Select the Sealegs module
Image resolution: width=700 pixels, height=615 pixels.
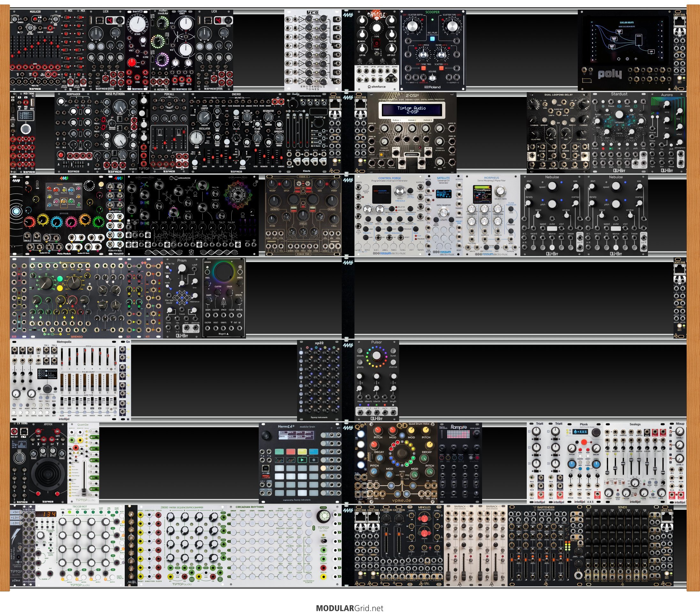tap(635, 463)
